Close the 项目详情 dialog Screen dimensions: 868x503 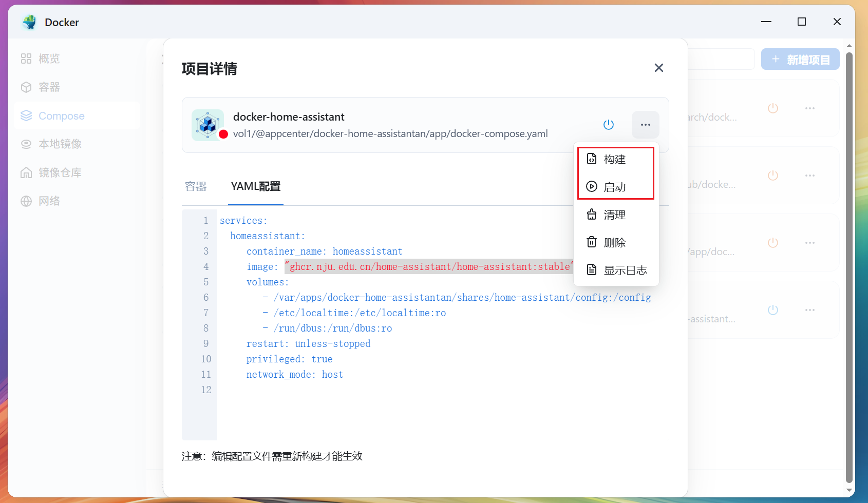659,68
